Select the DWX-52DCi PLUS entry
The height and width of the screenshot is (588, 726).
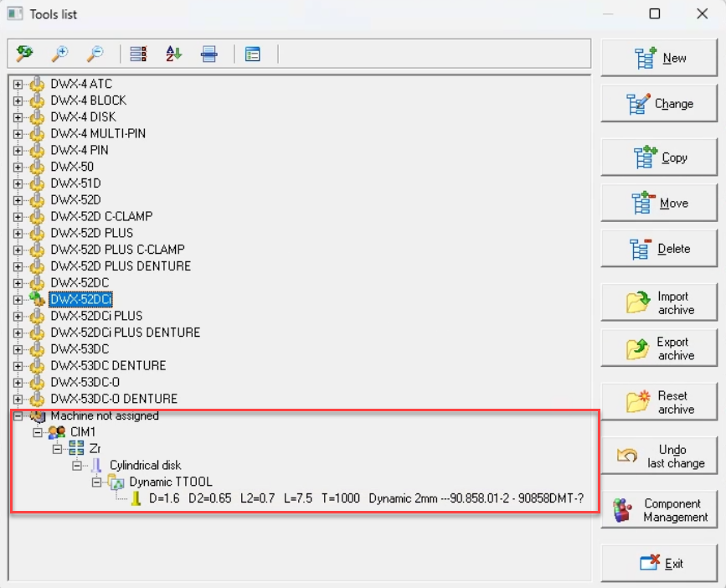click(96, 317)
